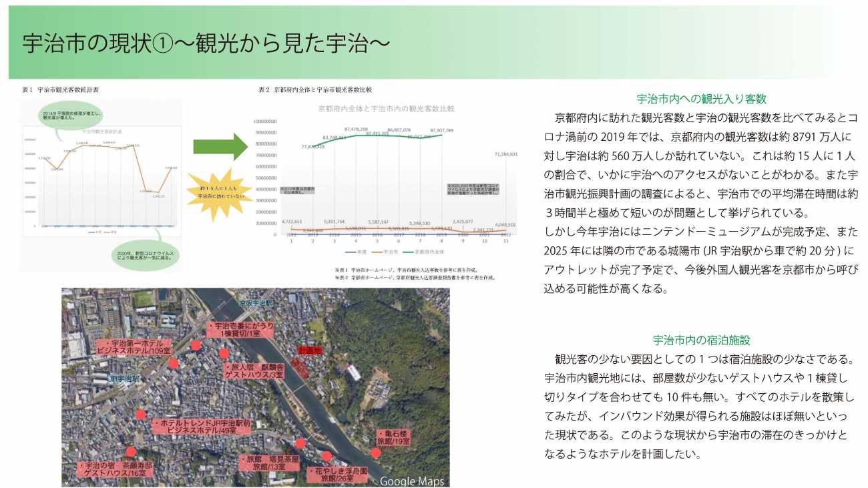Click the 京阪宇治駅 station label on map
Screen dimensions: 868x488
pyautogui.click(x=258, y=302)
